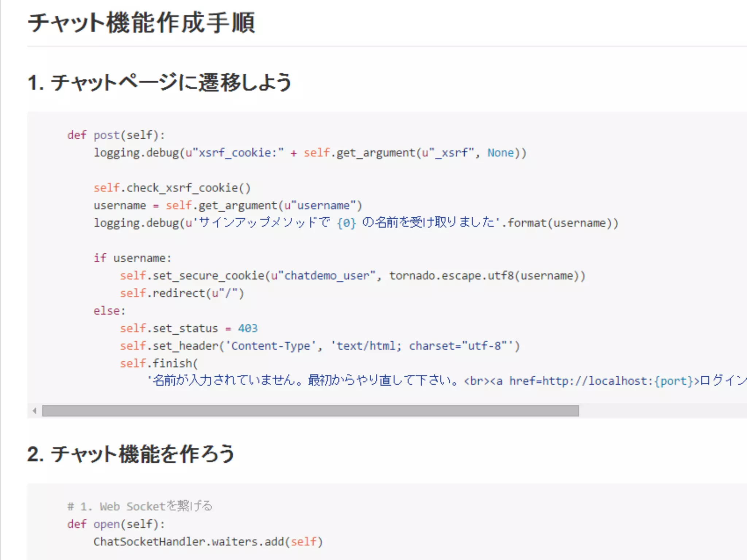The image size is (747, 560).
Task: Click the 'None' keyword in first logging line
Action: [x=500, y=153]
